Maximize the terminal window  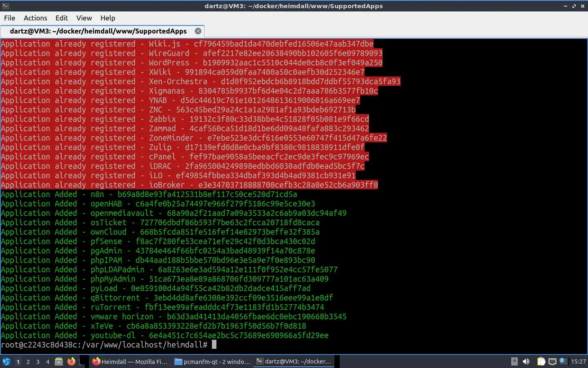pyautogui.click(x=574, y=6)
